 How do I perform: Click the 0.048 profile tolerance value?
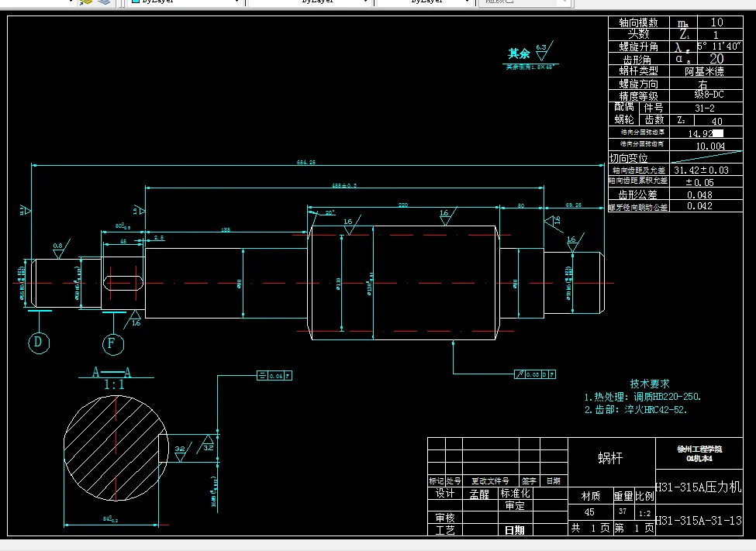(x=699, y=195)
